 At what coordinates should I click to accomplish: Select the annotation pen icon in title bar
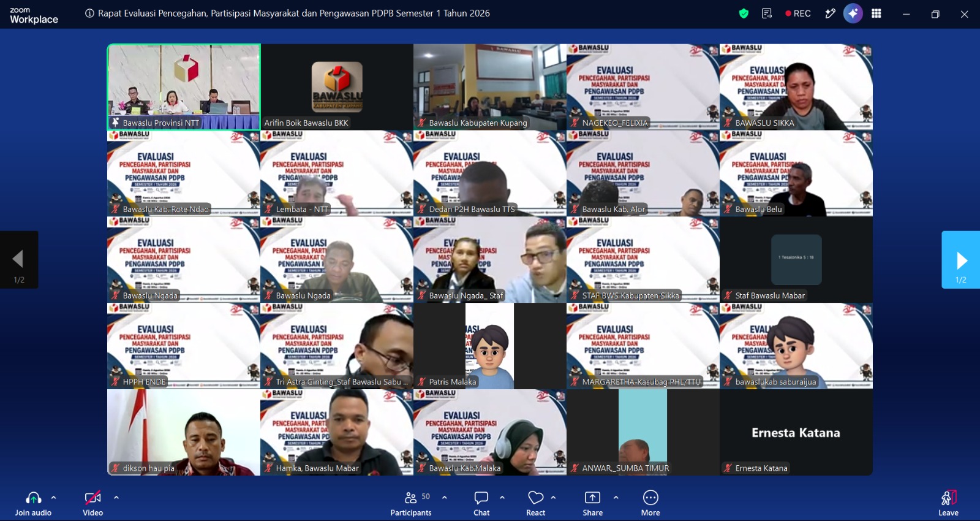pos(830,13)
